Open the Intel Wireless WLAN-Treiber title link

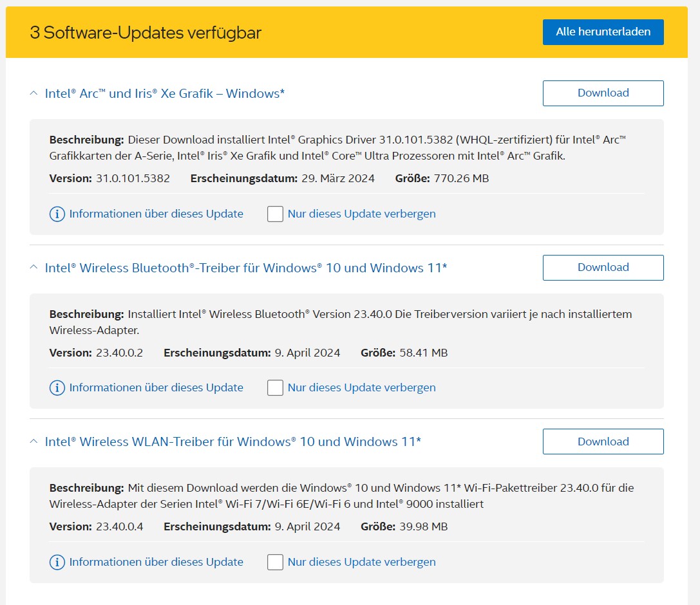pos(232,442)
